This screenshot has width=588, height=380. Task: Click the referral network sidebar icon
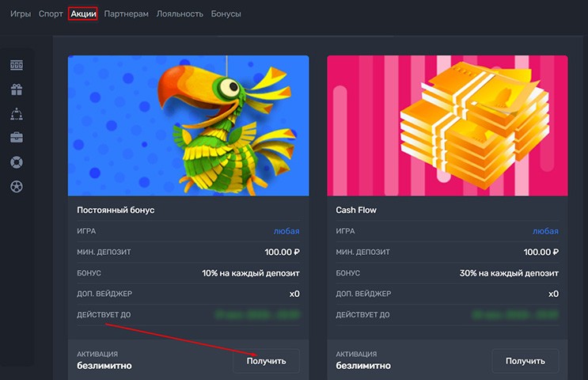point(17,114)
